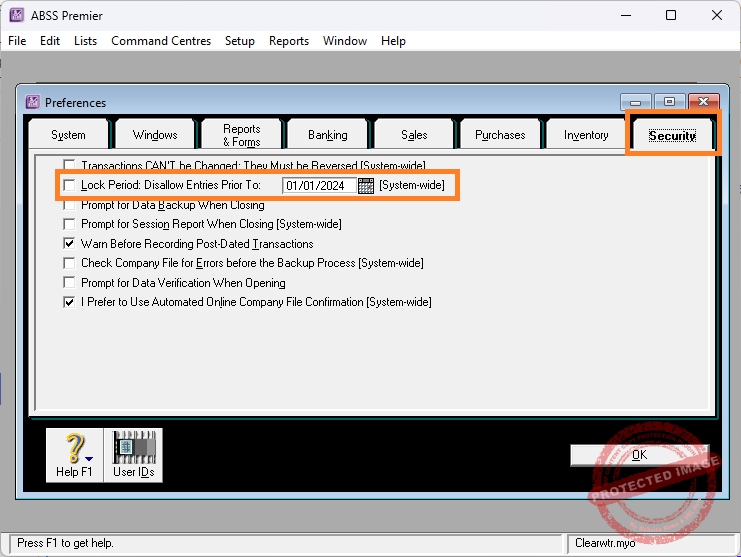Open User IDs setup

tap(133, 455)
